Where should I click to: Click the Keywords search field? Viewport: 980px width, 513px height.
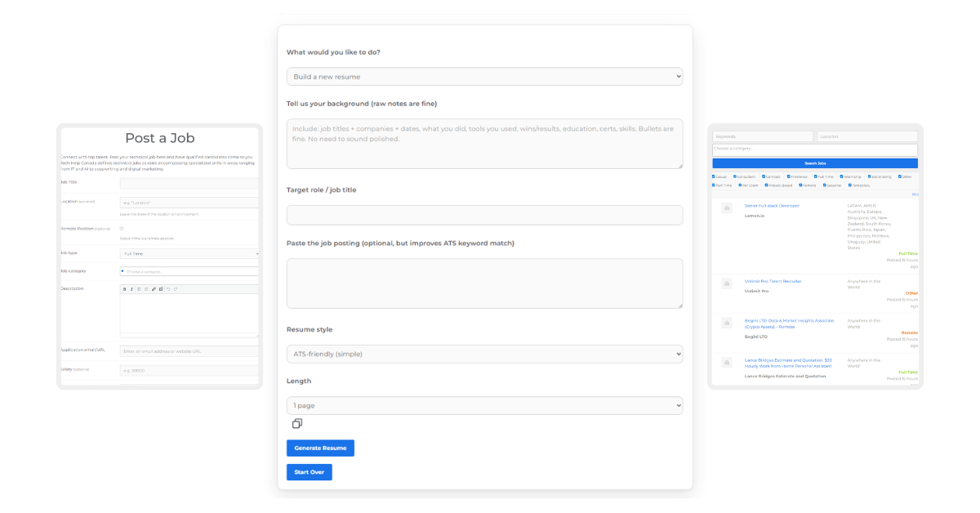(x=761, y=136)
